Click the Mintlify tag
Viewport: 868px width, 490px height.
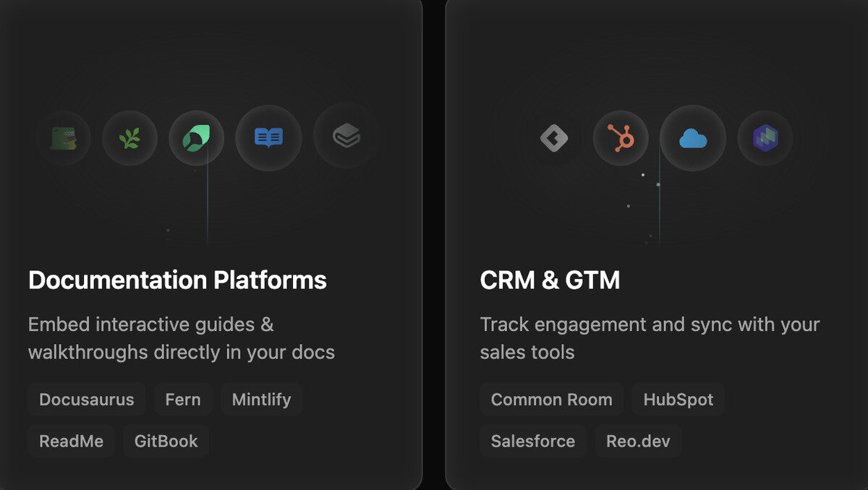pyautogui.click(x=261, y=400)
